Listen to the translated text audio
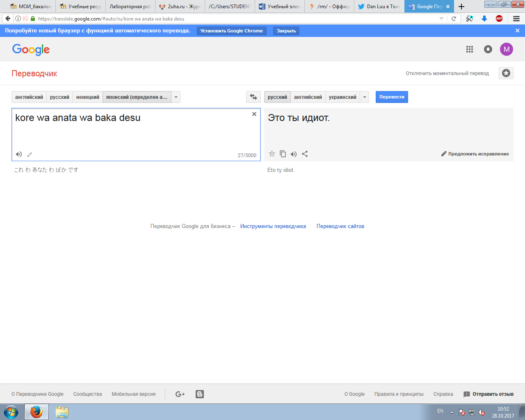 point(294,154)
